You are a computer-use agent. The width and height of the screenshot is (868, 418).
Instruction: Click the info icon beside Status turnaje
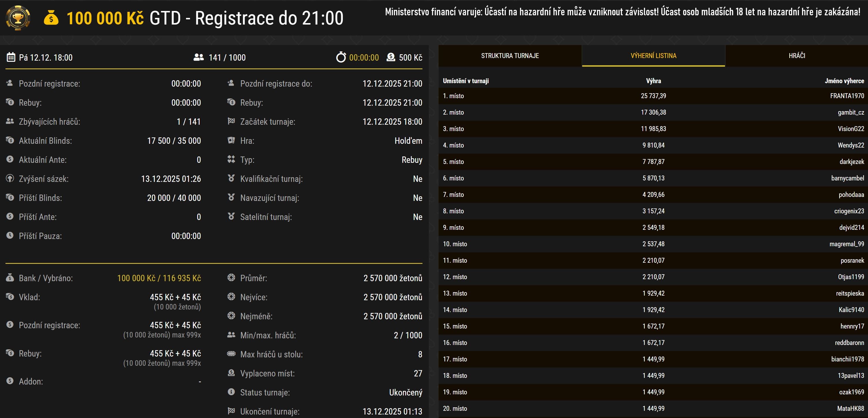pos(231,392)
